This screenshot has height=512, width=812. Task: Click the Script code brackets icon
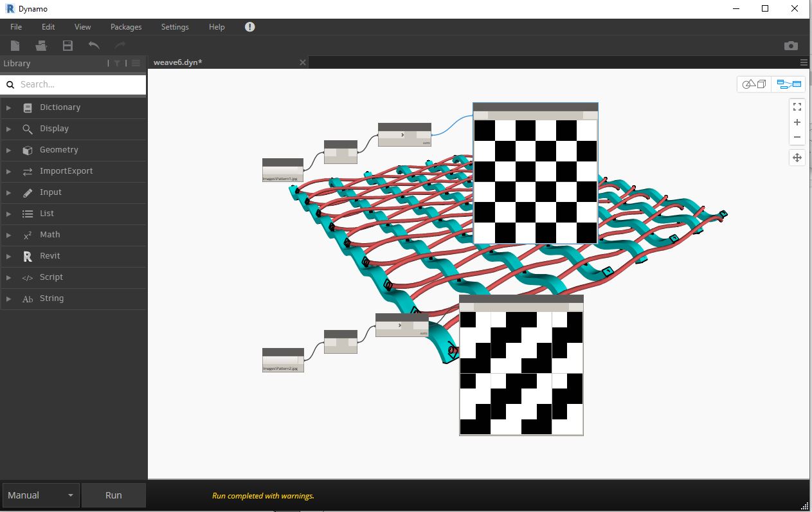point(27,278)
